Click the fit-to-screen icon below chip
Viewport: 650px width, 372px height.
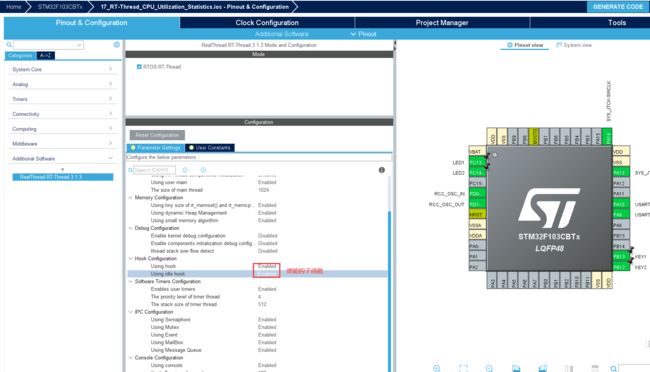[x=463, y=368]
